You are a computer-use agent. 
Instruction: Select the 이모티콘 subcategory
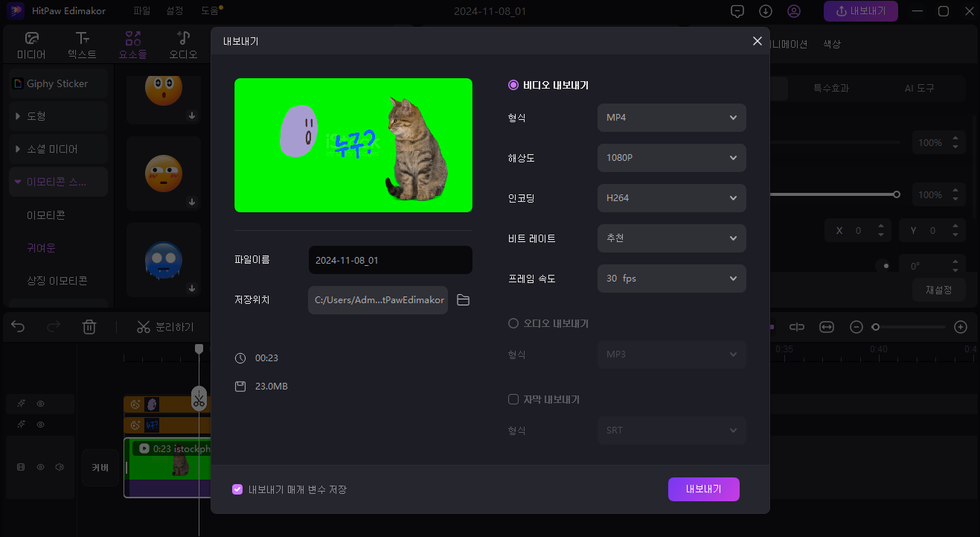coord(46,215)
